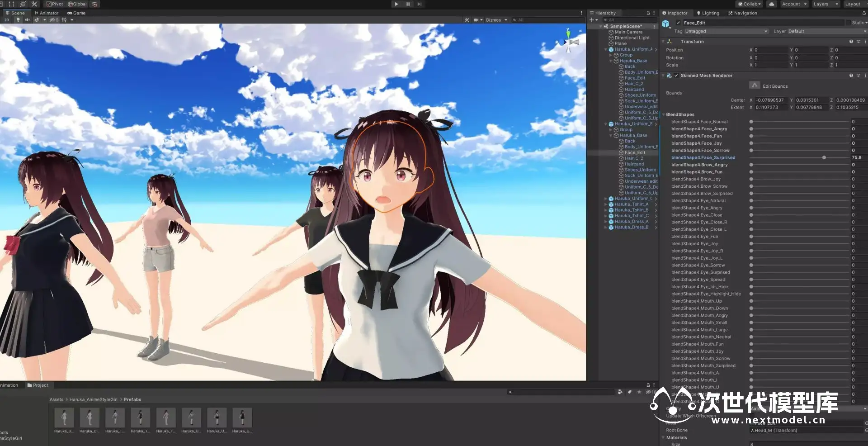868x446 pixels.
Task: Open the Layers dropdown in top bar
Action: [825, 4]
